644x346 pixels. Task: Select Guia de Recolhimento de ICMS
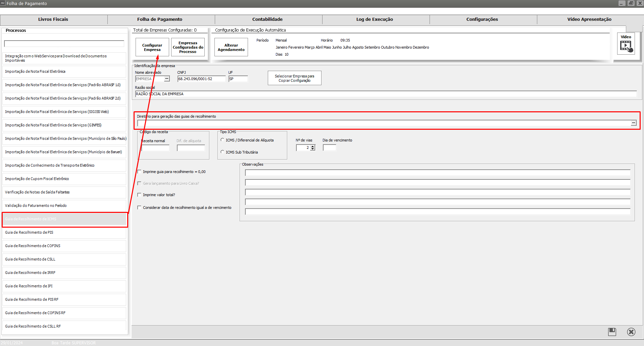click(x=64, y=219)
